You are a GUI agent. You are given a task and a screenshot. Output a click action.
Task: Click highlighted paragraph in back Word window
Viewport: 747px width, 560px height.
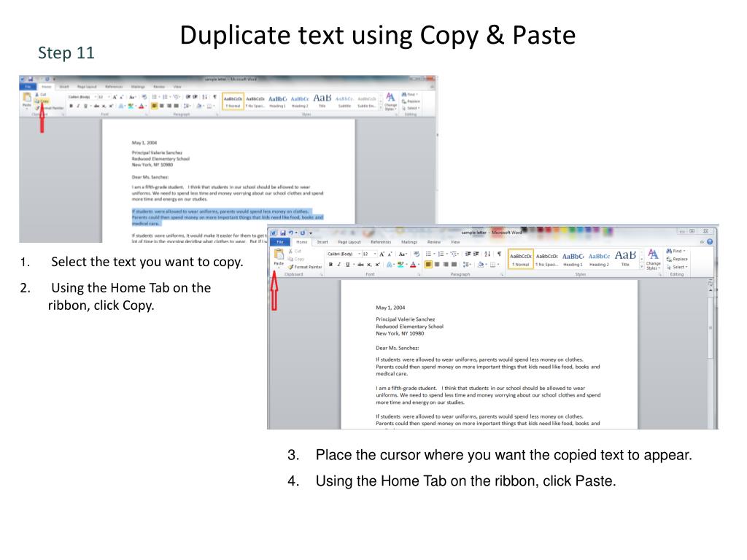(228, 217)
